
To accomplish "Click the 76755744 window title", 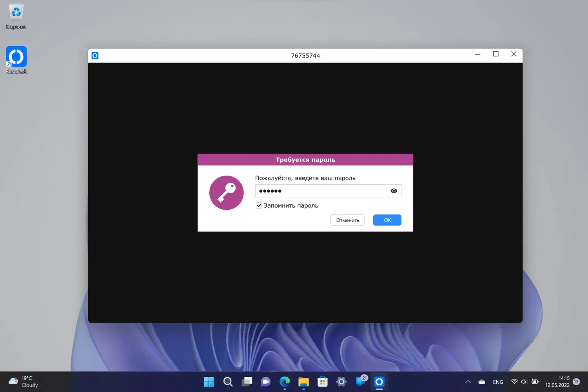I will click(305, 56).
